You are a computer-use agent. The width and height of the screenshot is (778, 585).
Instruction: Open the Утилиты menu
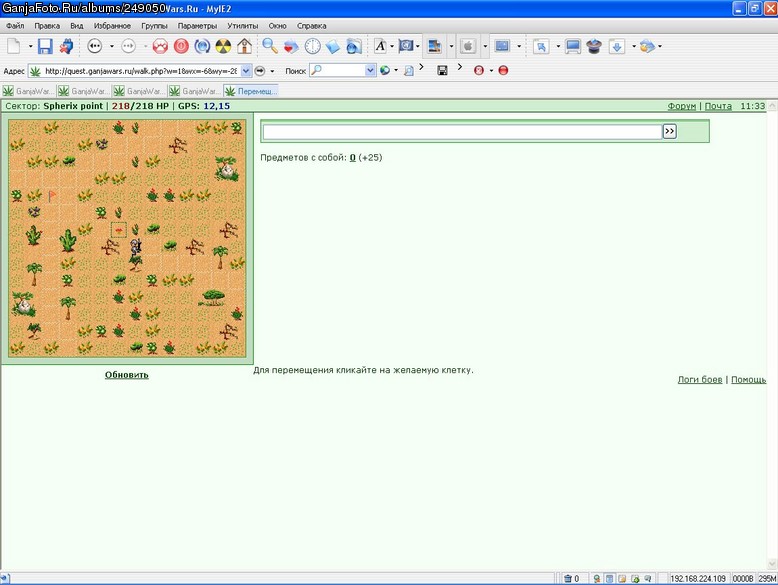243,26
